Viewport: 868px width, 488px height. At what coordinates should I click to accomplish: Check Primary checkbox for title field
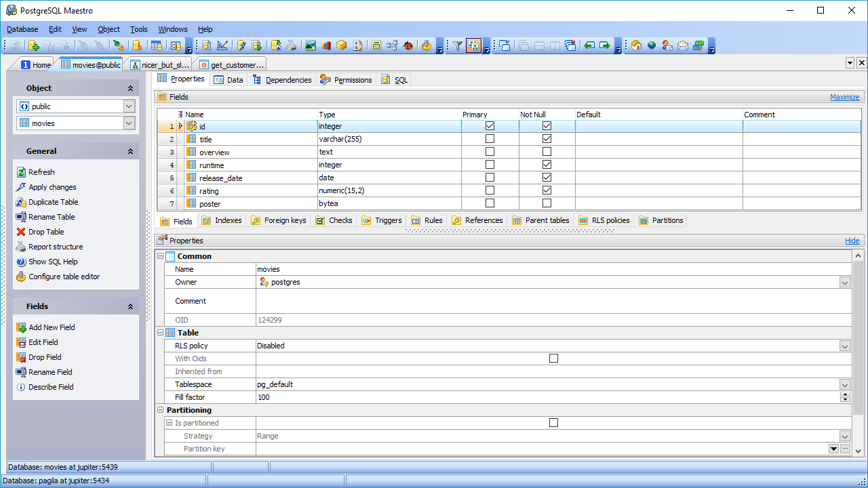(490, 139)
